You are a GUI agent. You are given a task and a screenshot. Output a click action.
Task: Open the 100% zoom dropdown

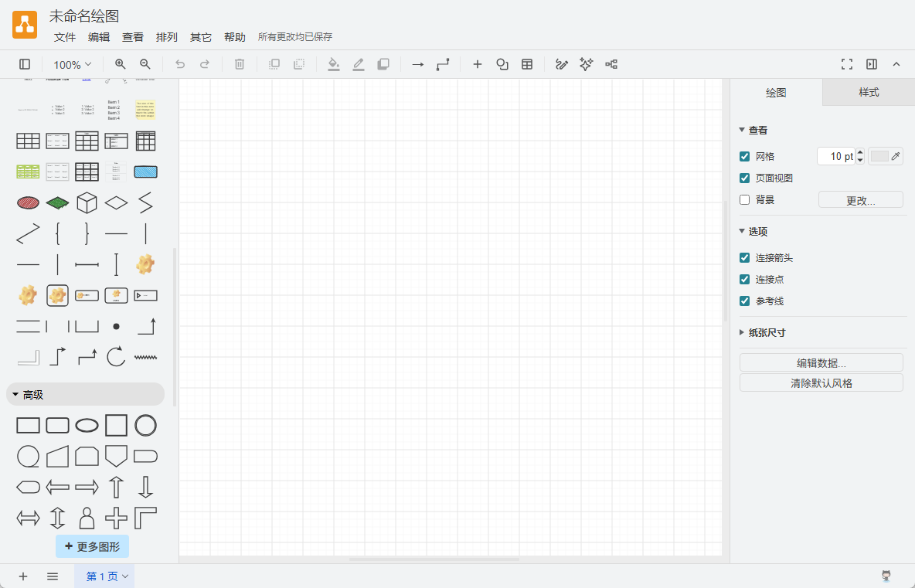coord(73,64)
